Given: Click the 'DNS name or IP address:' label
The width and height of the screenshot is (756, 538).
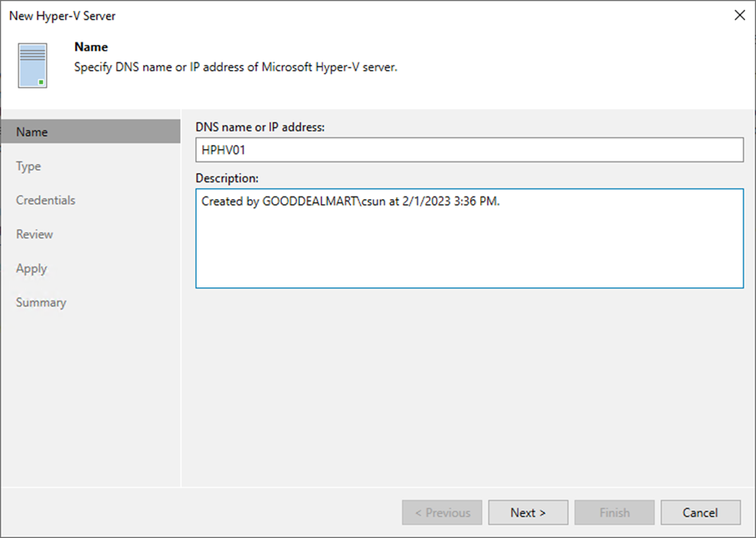Looking at the screenshot, I should point(259,127).
